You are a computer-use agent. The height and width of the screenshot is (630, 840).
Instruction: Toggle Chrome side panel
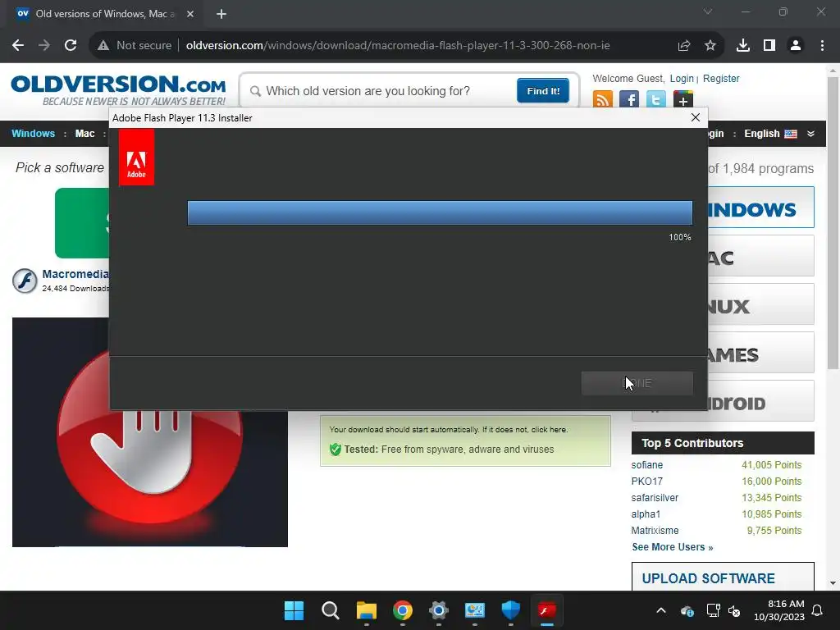(x=769, y=46)
